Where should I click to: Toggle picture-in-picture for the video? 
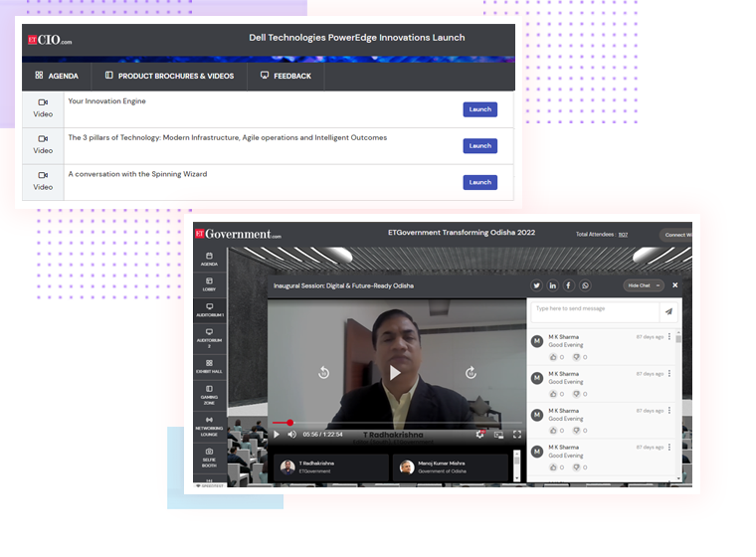coord(498,435)
